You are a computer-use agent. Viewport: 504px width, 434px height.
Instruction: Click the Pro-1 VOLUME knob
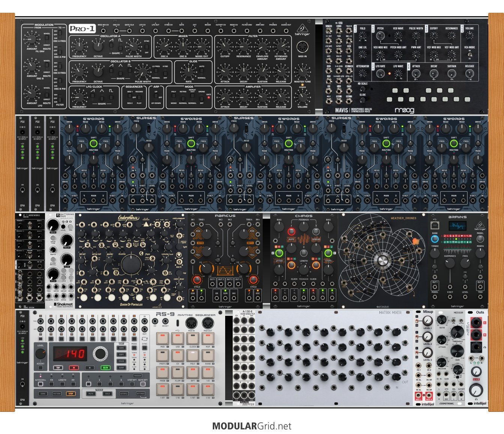pyautogui.click(x=302, y=97)
